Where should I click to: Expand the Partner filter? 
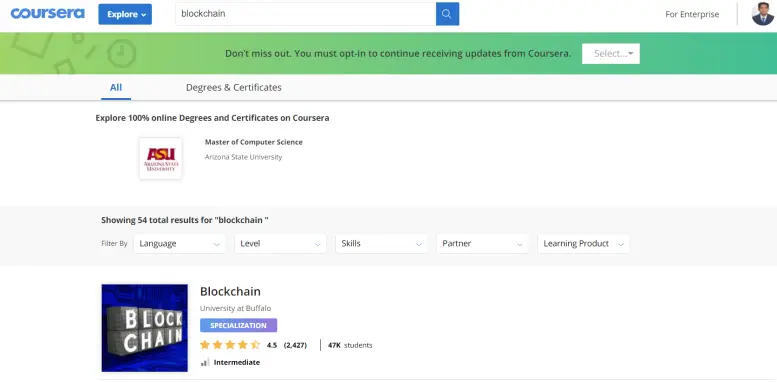coord(483,244)
